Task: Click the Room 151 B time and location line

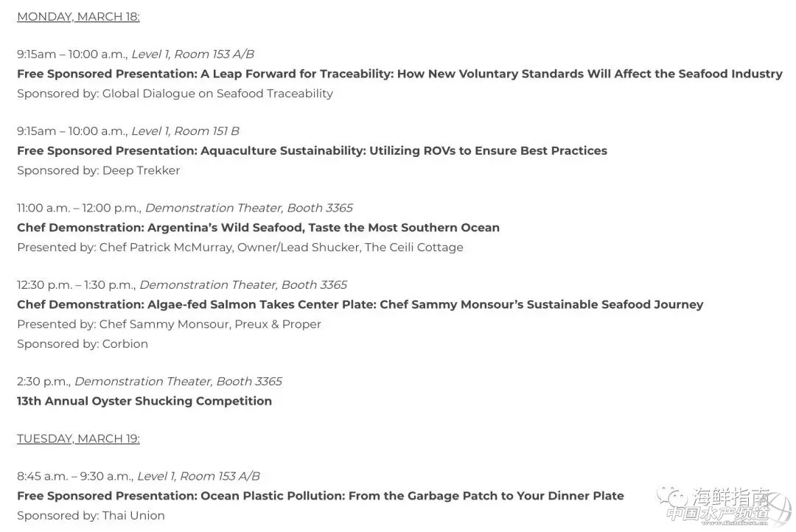Action: (x=128, y=131)
